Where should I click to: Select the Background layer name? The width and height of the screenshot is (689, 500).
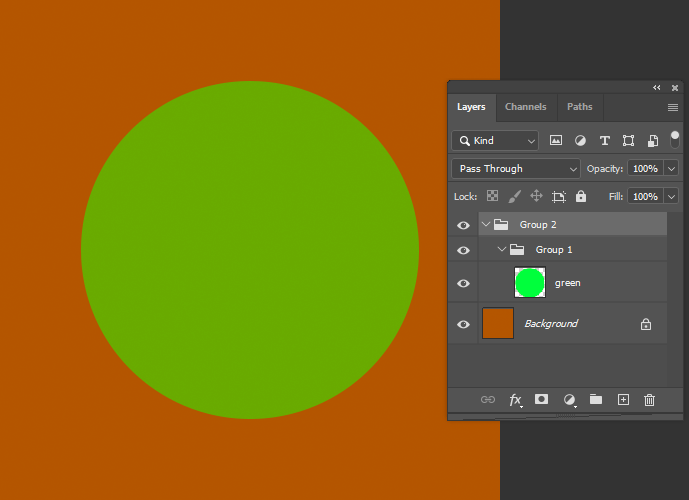[551, 324]
